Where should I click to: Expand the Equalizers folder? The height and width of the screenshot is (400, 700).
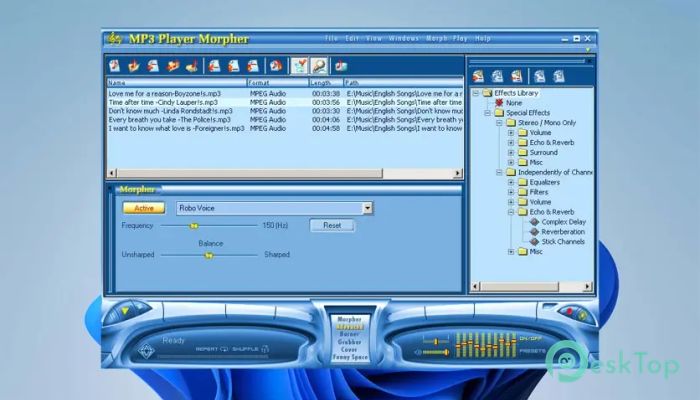click(x=511, y=182)
